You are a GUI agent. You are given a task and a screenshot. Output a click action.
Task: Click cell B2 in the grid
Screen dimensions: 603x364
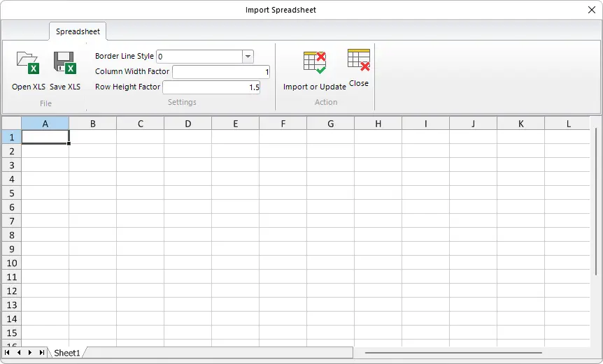[92, 151]
